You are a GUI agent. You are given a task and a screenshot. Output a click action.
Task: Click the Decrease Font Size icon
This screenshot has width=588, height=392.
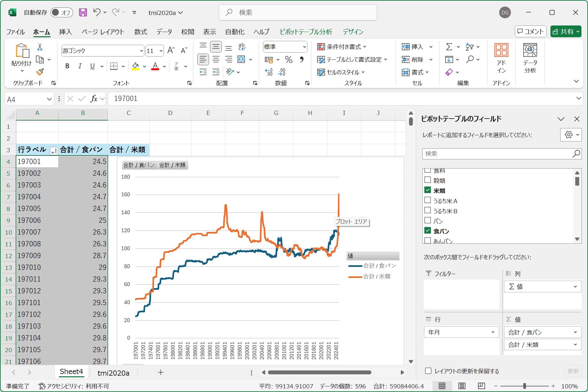[184, 50]
